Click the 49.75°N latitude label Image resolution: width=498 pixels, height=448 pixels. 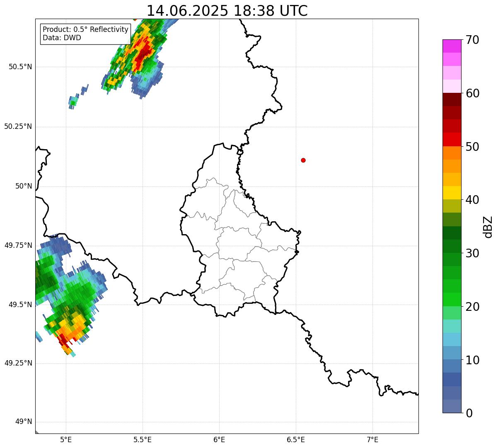[18, 245]
